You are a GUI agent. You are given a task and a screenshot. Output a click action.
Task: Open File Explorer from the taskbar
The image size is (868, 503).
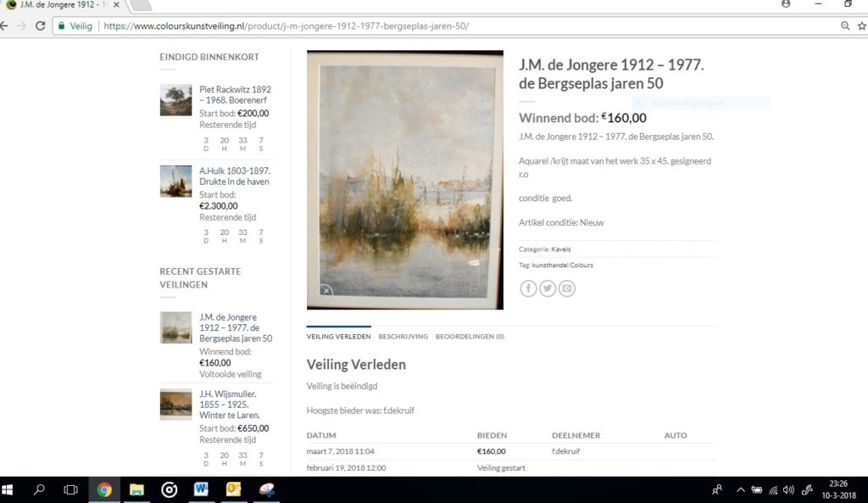point(136,489)
